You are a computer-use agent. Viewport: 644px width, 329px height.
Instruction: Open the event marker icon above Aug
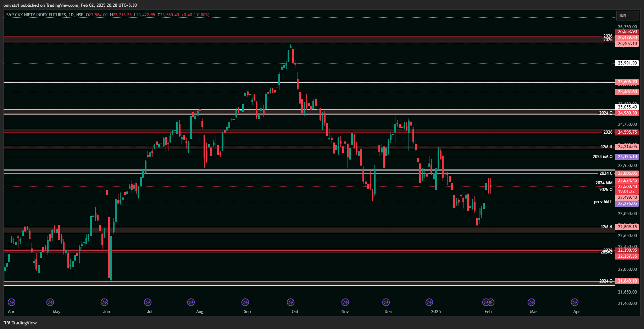tap(191, 302)
